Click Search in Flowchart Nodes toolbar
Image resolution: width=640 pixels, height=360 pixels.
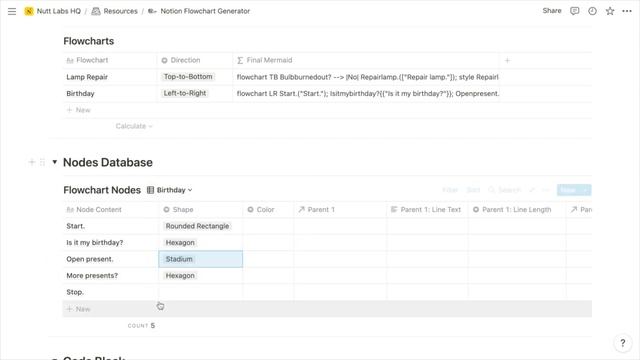coord(504,190)
